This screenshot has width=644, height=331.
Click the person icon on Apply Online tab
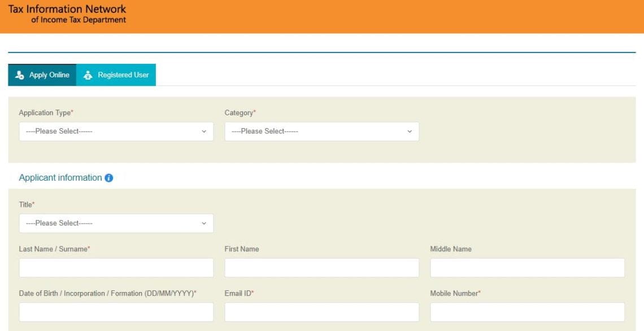[x=20, y=75]
